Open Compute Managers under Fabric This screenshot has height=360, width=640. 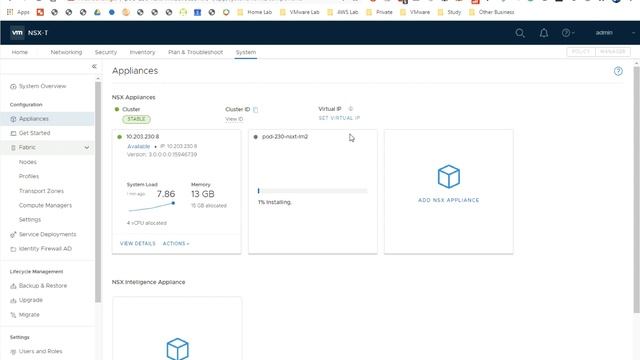click(45, 205)
